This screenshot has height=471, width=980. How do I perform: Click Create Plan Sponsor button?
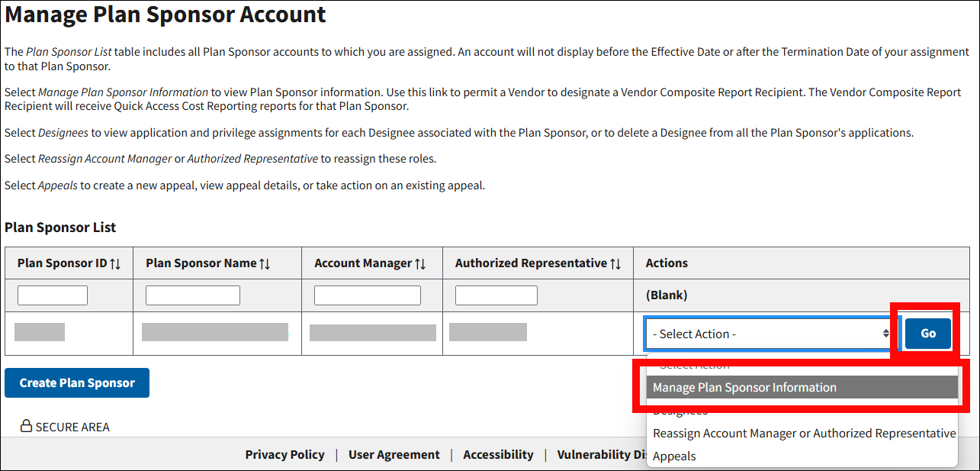77,383
